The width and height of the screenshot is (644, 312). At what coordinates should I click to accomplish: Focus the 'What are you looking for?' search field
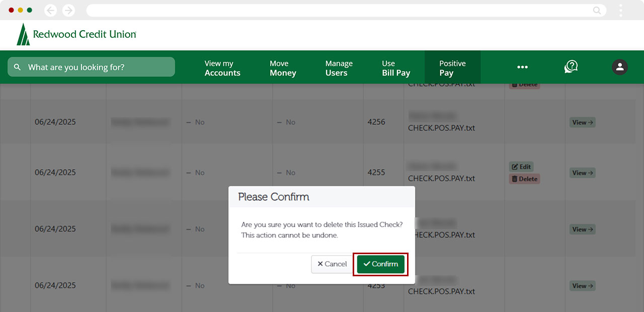[x=91, y=67]
